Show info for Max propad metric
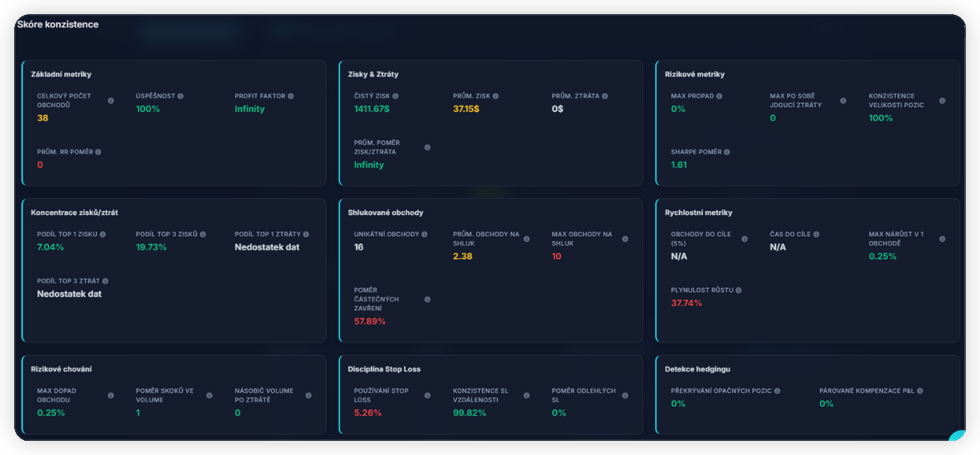This screenshot has height=455, width=980. 719,96
